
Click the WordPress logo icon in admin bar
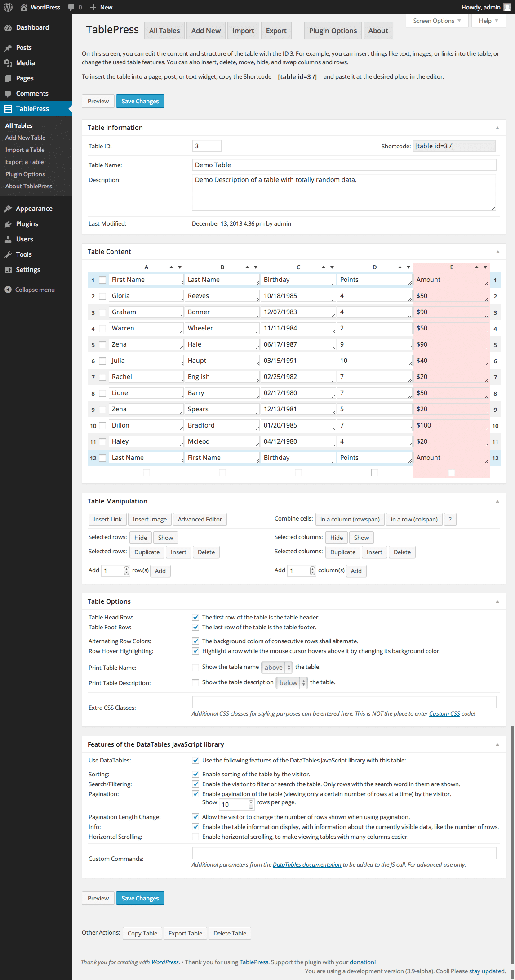click(x=8, y=7)
